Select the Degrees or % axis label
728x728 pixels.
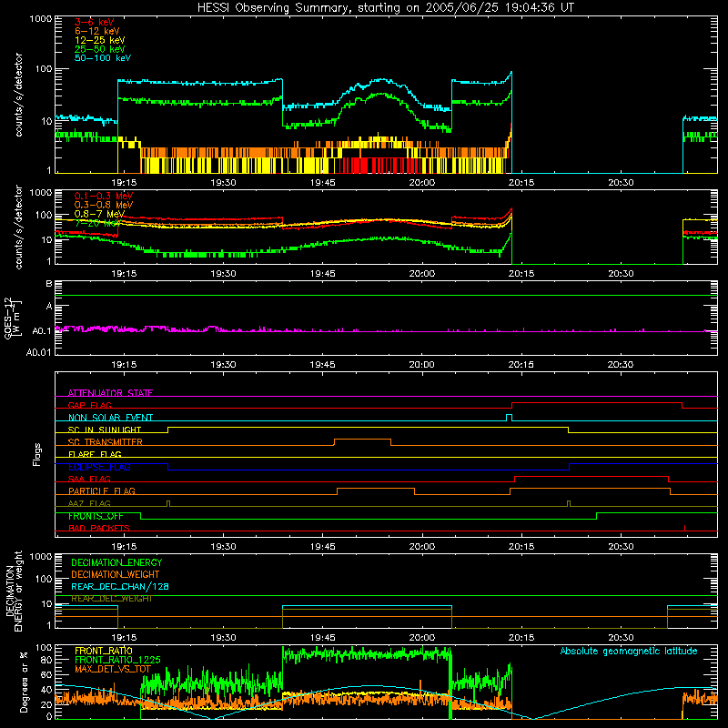(24, 682)
